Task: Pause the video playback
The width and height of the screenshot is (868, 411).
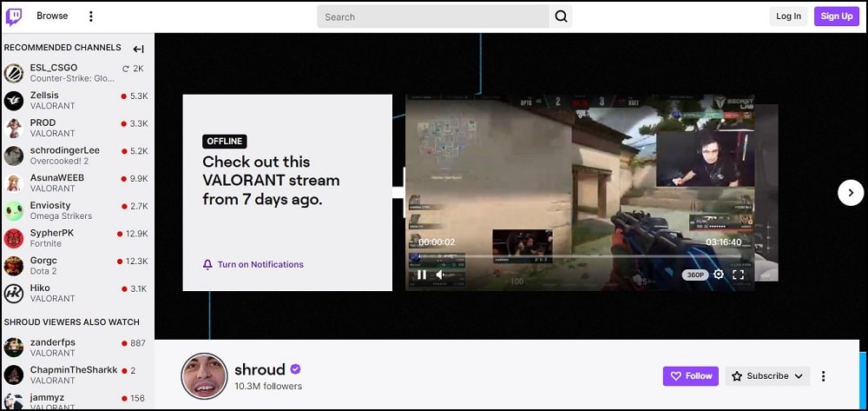Action: 422,275
